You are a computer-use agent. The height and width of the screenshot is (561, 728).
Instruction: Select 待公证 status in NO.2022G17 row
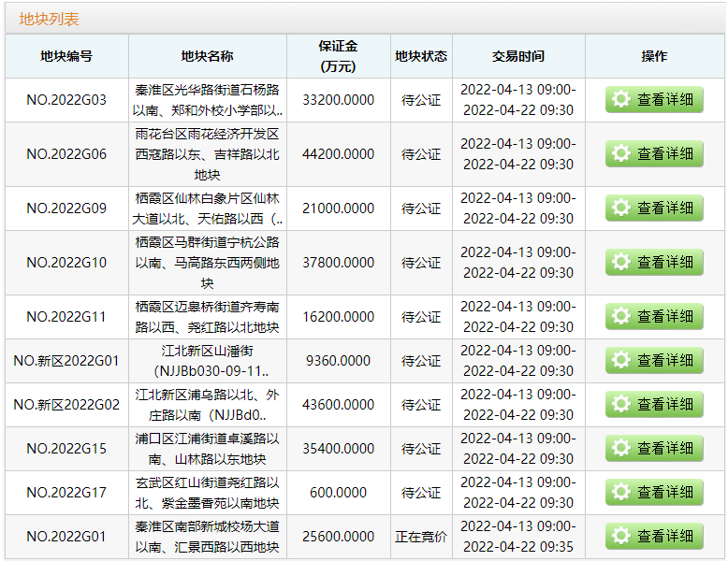(x=421, y=493)
